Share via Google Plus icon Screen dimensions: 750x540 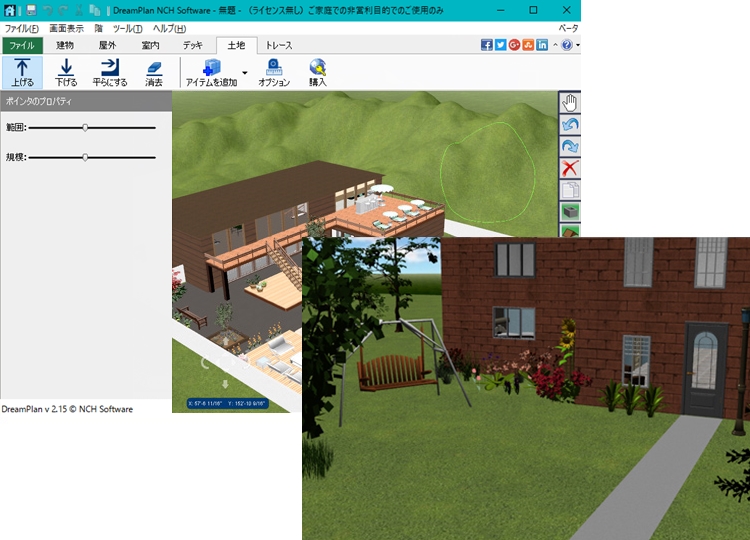pyautogui.click(x=514, y=45)
